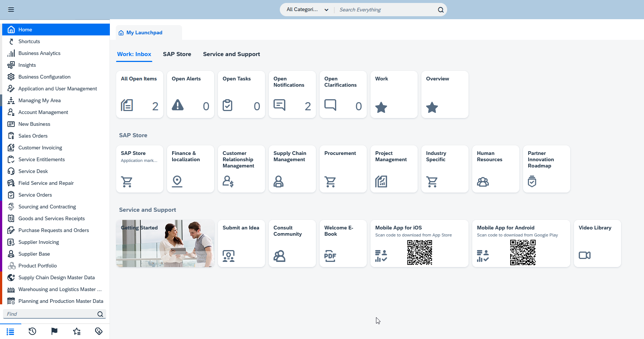Click the search magnifier icon in top bar
The height and width of the screenshot is (339, 644).
pyautogui.click(x=441, y=10)
